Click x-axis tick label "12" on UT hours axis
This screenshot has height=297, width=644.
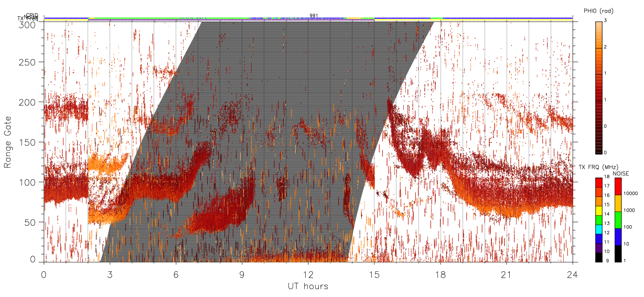click(308, 274)
